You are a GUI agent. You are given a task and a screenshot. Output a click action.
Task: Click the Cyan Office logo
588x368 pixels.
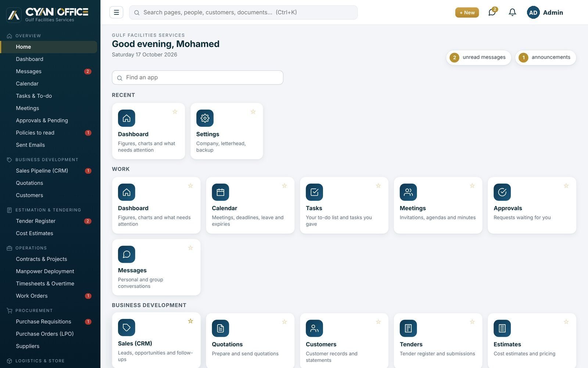click(48, 15)
